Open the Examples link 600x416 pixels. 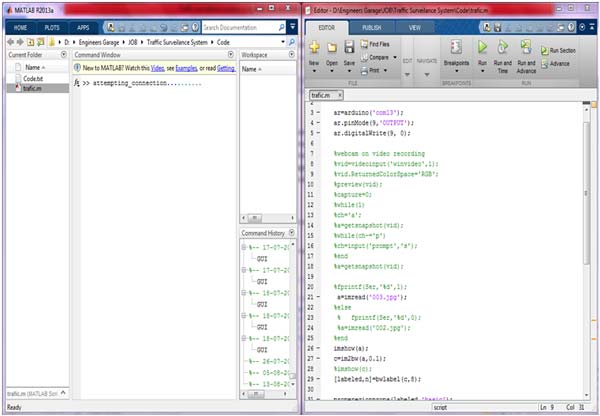[x=186, y=68]
